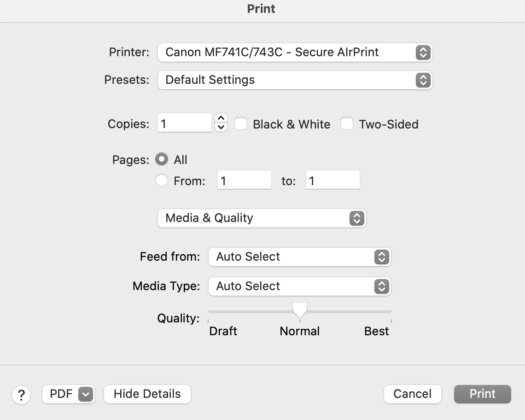The height and width of the screenshot is (420, 525).
Task: Select the From page range radio button
Action: pyautogui.click(x=162, y=181)
